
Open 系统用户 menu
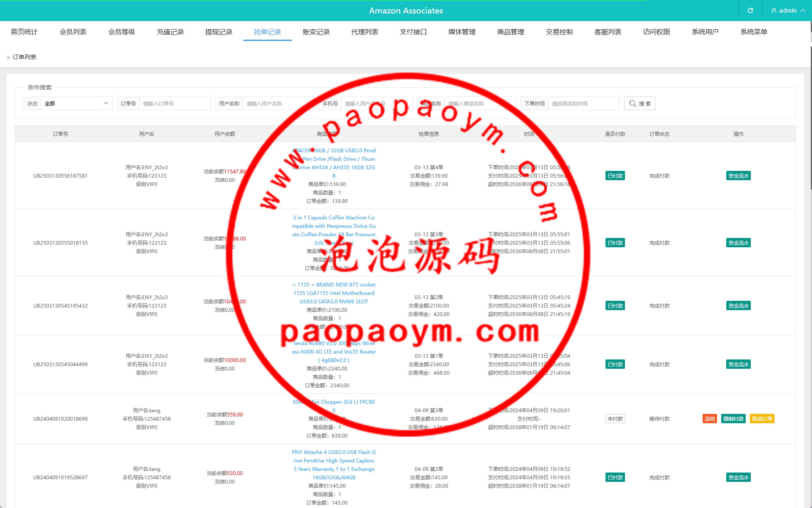(705, 32)
